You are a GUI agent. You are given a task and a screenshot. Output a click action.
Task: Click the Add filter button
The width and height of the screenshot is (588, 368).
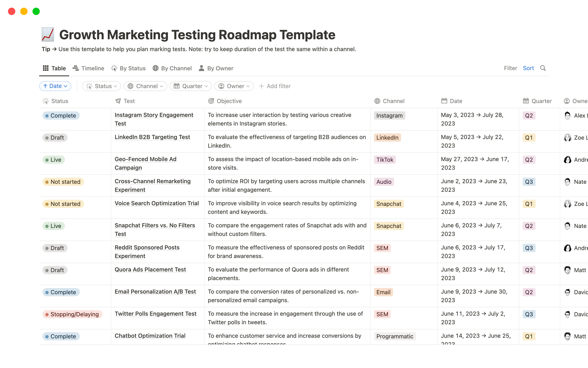click(x=275, y=86)
